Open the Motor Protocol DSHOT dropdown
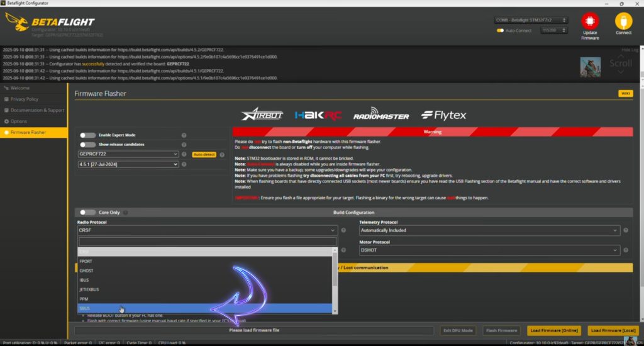 point(489,250)
